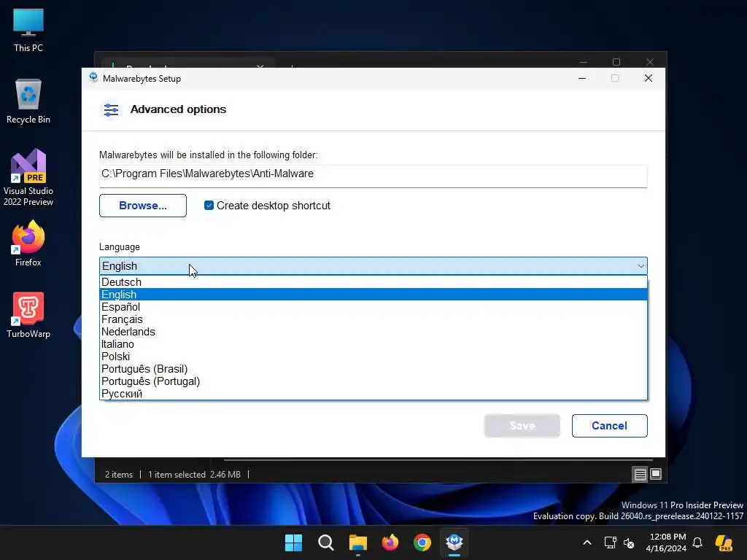Switch Explorer to large thumbnails view
The width and height of the screenshot is (747, 560).
coord(656,474)
